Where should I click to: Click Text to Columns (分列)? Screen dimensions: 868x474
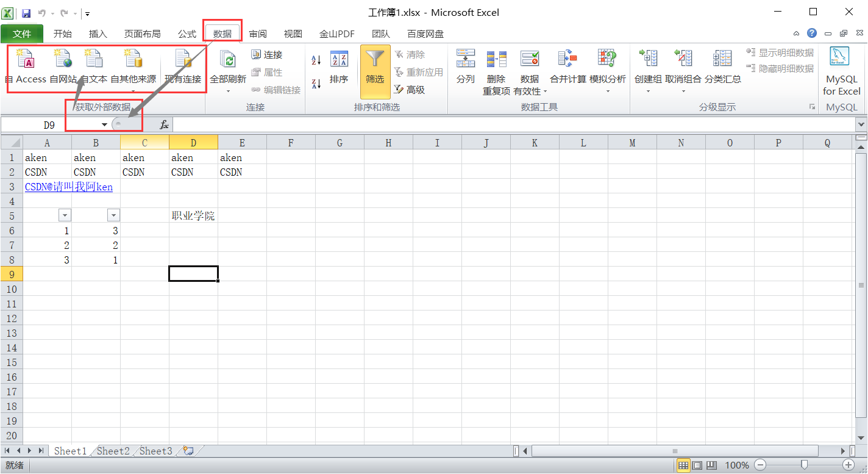tap(466, 67)
